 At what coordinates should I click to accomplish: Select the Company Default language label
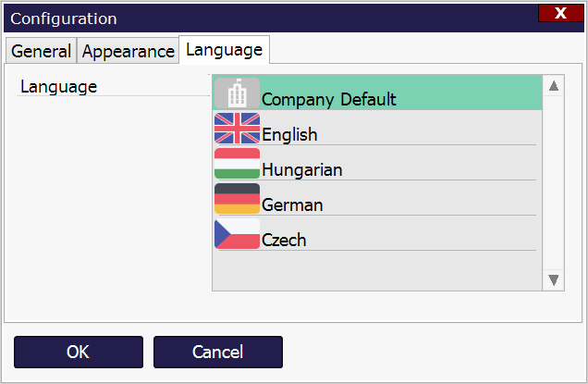328,99
